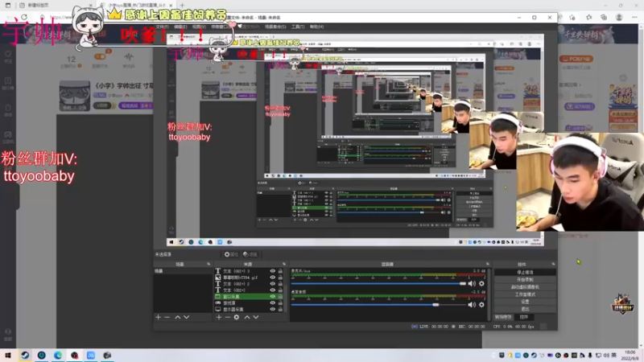The image size is (644, 362).
Task: Click the 停止推流 button
Action: (525, 272)
